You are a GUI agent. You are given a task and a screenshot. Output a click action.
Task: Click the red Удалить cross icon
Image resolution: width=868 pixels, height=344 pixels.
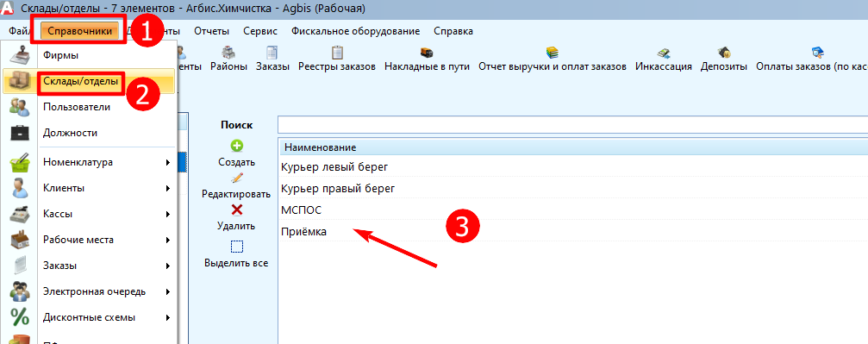click(236, 210)
